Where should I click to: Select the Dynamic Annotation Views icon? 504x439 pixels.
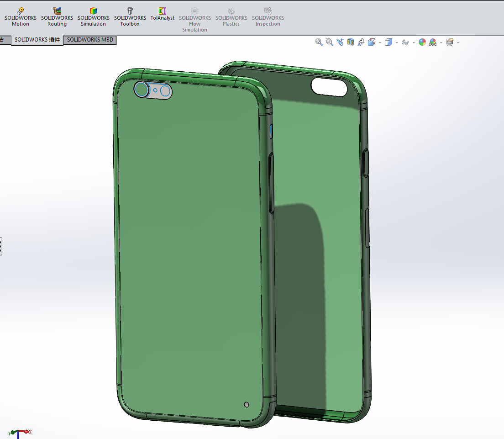click(x=361, y=42)
